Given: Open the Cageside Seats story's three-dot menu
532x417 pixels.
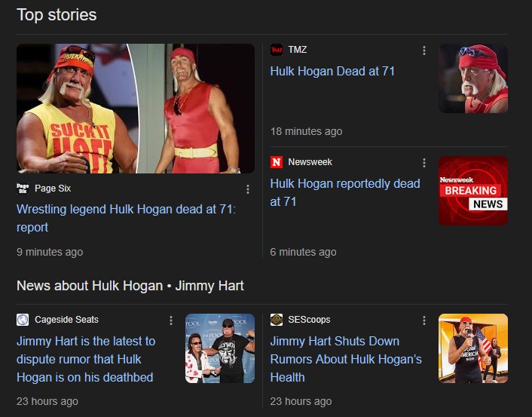Looking at the screenshot, I should coord(171,320).
